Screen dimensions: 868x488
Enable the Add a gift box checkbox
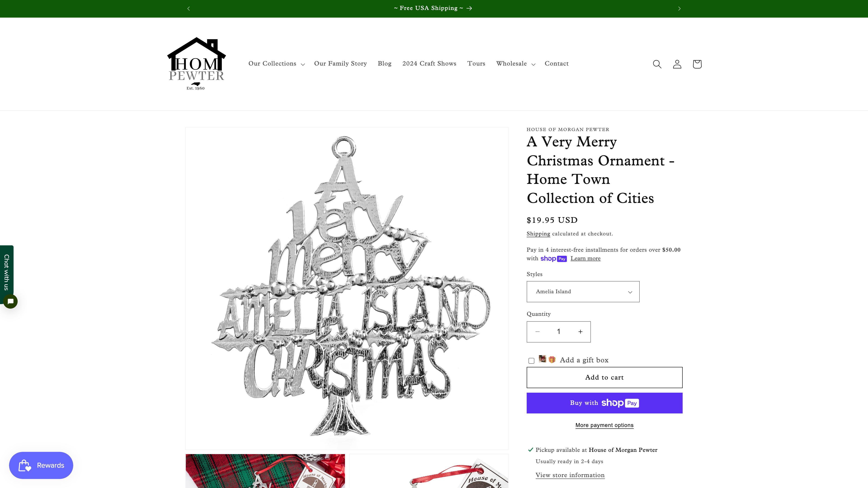point(531,361)
